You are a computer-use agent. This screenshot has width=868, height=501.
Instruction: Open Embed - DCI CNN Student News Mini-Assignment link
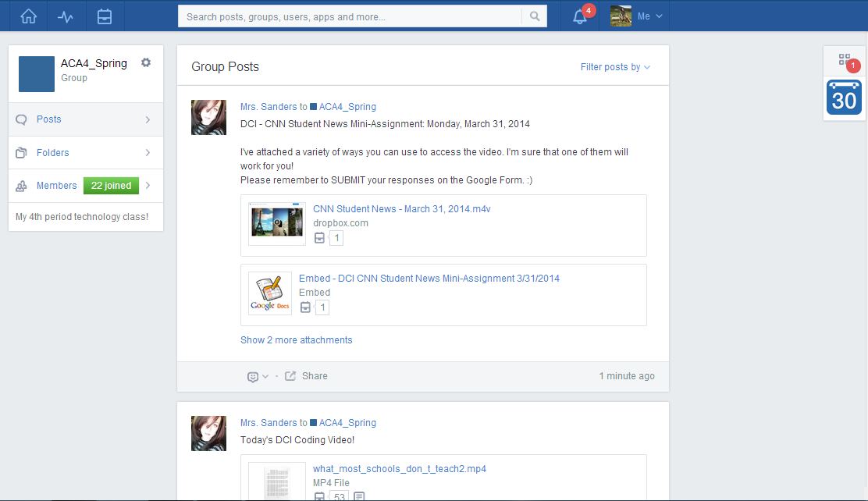(429, 279)
